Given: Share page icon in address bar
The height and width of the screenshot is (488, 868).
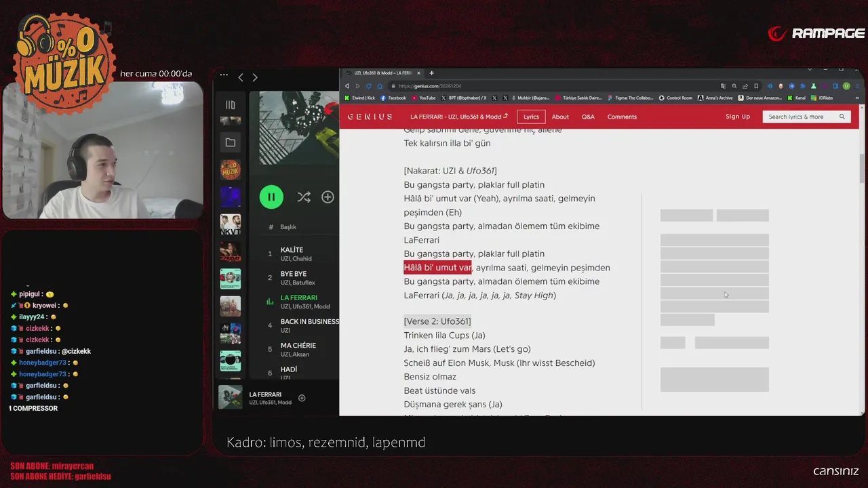Looking at the screenshot, I should coord(745,86).
